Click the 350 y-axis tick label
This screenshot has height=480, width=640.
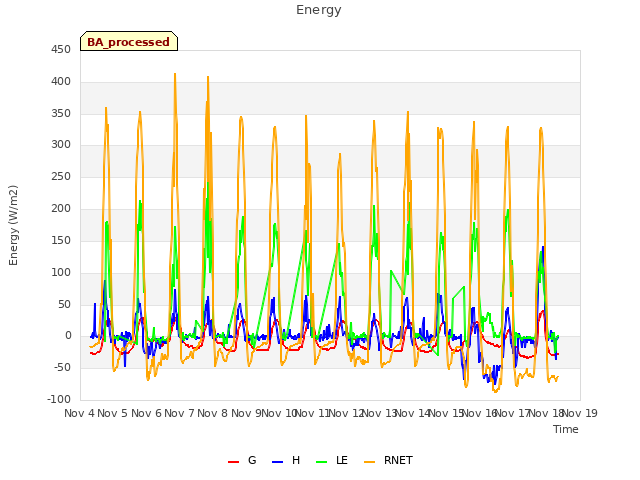click(61, 113)
